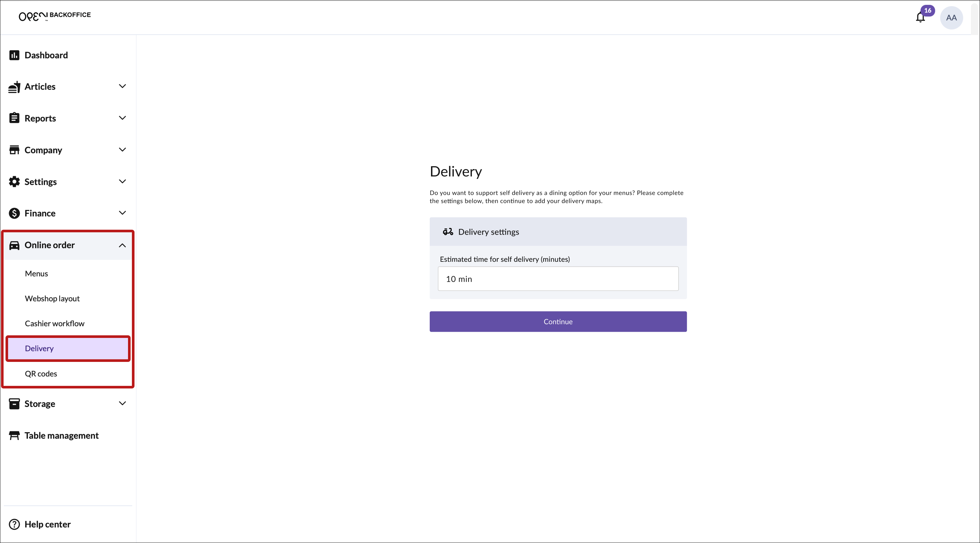The image size is (980, 543).
Task: Open the QR codes page
Action: point(41,374)
